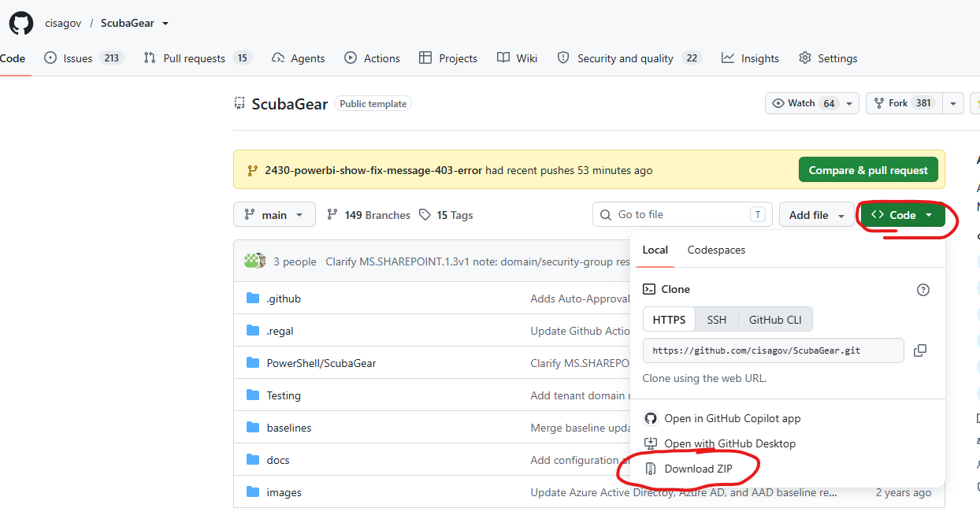
Task: Open the images folder
Action: point(284,492)
